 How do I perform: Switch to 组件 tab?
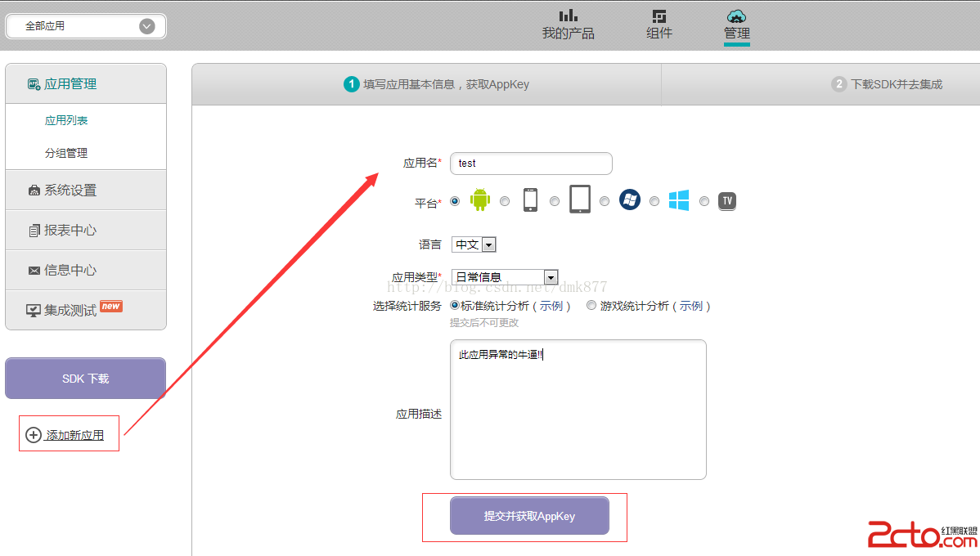click(x=659, y=25)
